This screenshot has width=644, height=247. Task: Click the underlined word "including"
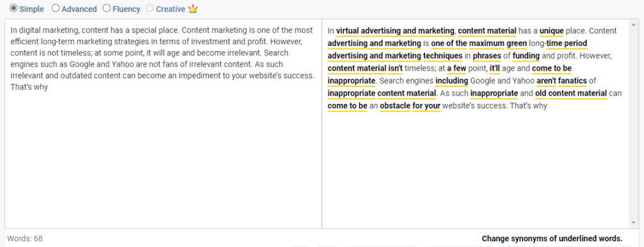tap(452, 81)
